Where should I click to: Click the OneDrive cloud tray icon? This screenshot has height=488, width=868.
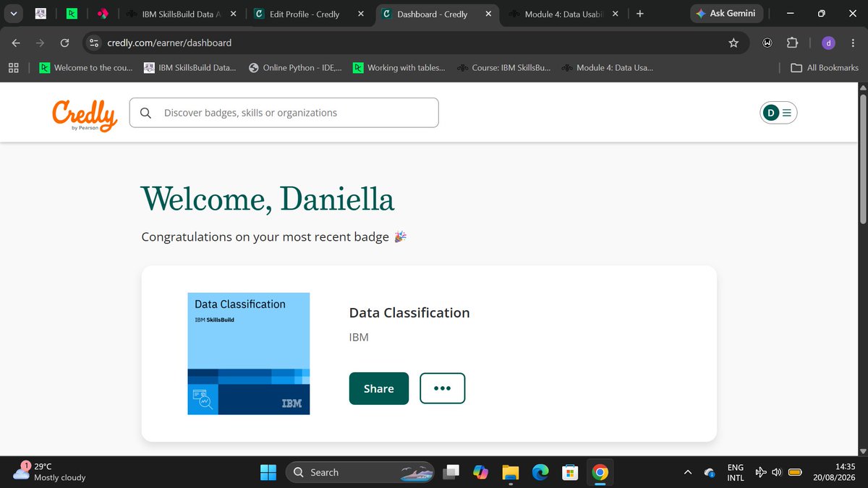coord(710,472)
